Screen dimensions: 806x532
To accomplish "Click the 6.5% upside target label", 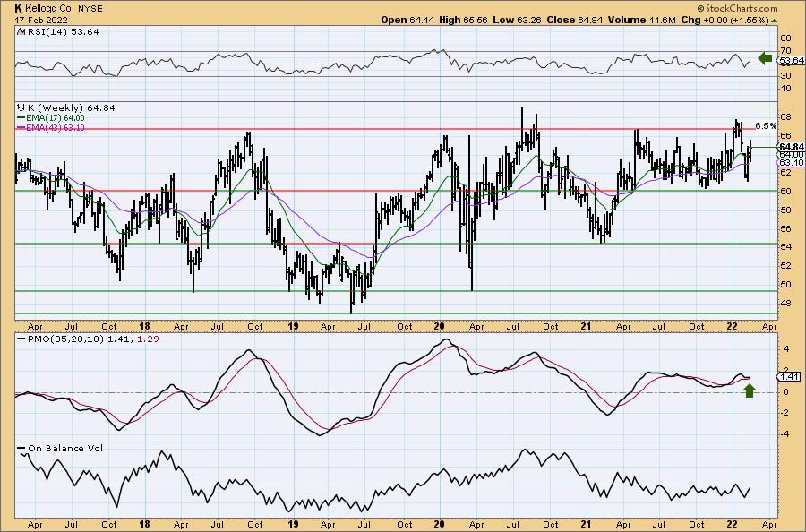I will click(x=766, y=125).
